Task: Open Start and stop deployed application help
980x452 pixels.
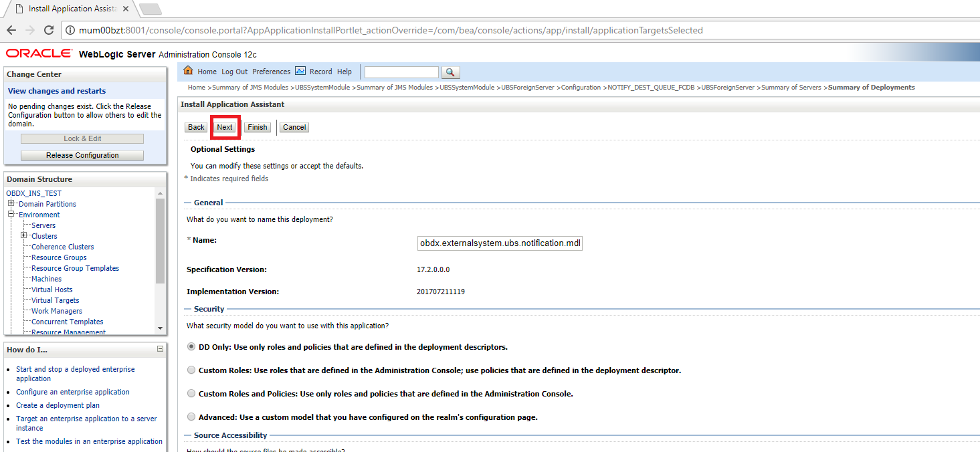Action: (x=76, y=374)
